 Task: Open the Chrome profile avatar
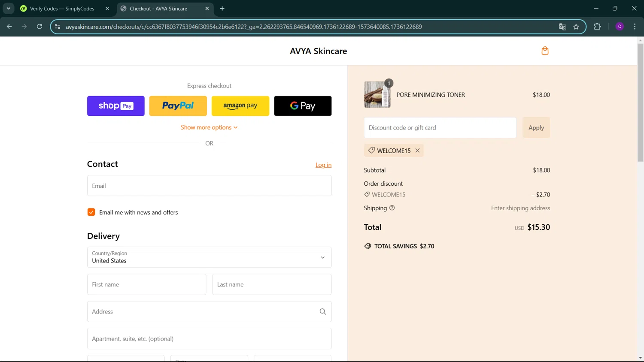coord(620,27)
